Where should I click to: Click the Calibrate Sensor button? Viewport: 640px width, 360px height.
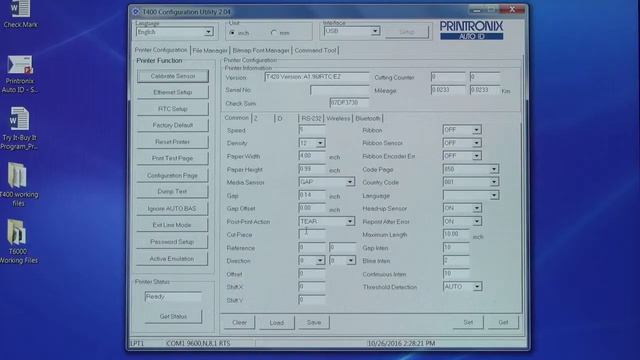pyautogui.click(x=173, y=76)
